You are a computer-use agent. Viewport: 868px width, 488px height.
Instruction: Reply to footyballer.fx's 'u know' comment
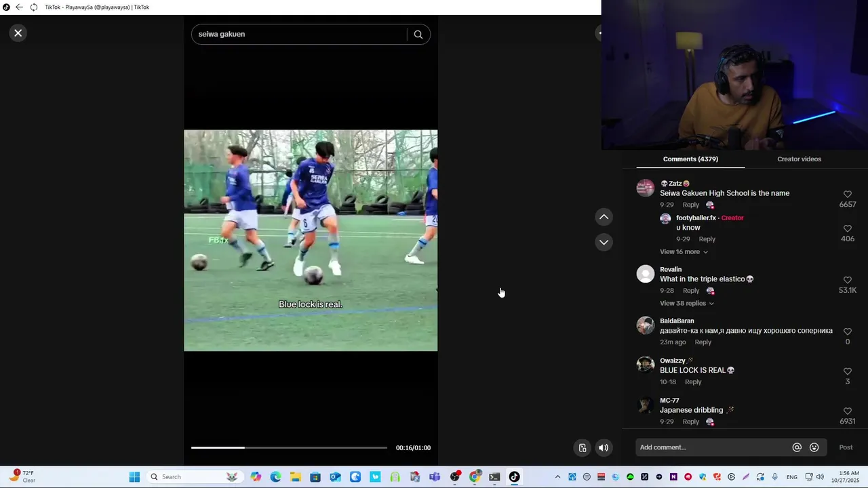pyautogui.click(x=707, y=239)
